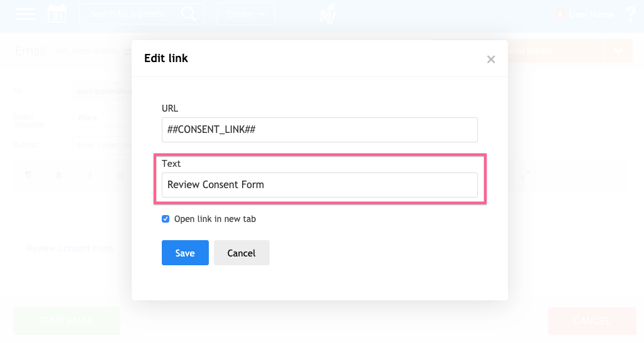Close the Edit link dialog

[491, 60]
